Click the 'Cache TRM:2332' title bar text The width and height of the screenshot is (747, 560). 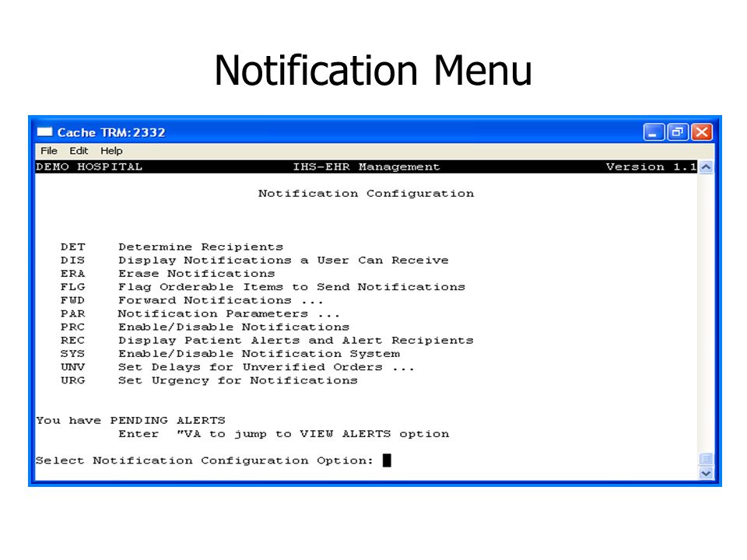[111, 132]
